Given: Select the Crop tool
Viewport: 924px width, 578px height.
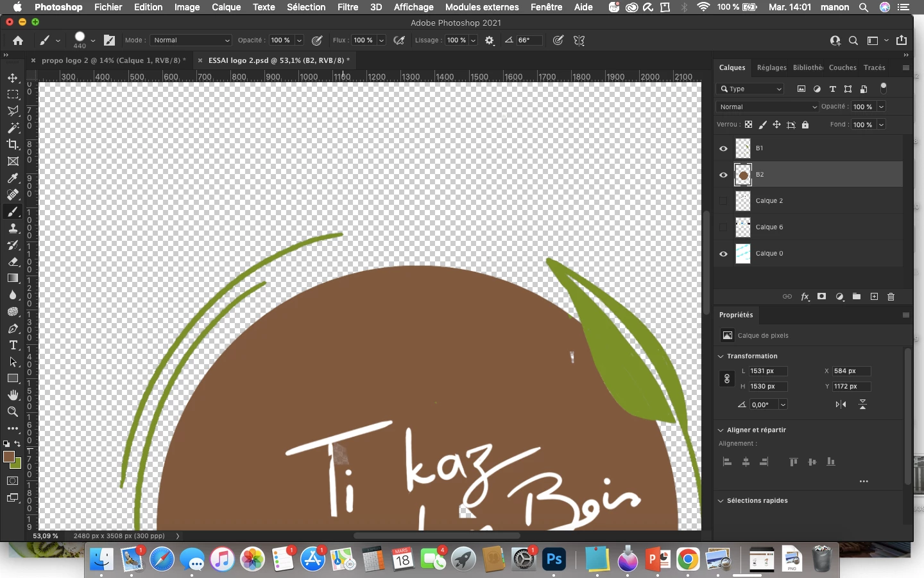Looking at the screenshot, I should 13,144.
